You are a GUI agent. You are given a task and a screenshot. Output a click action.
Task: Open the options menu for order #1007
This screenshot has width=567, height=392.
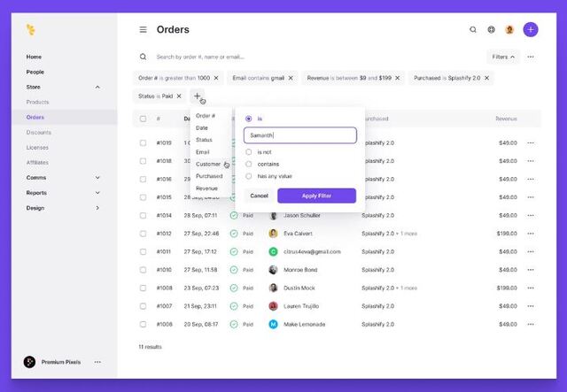point(531,306)
